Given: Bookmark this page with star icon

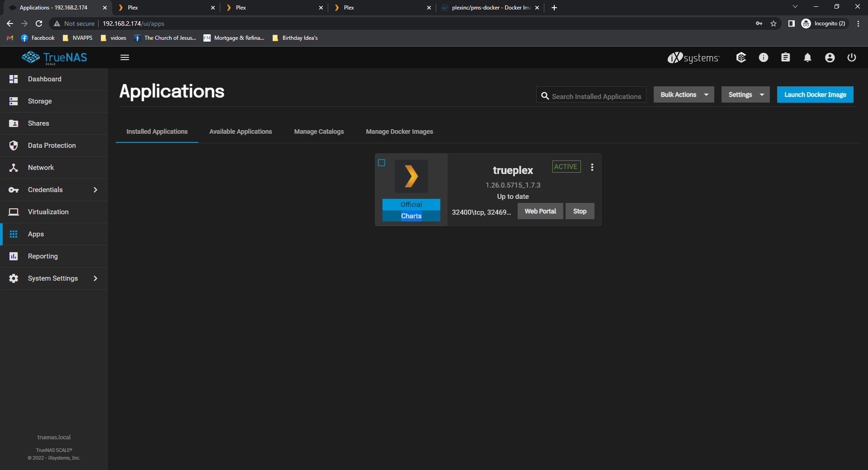Looking at the screenshot, I should [774, 23].
